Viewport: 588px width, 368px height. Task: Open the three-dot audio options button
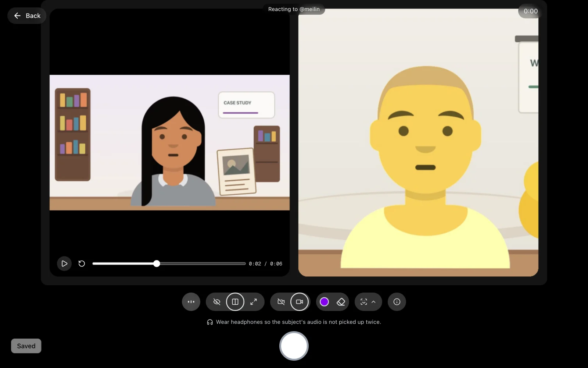pos(191,302)
